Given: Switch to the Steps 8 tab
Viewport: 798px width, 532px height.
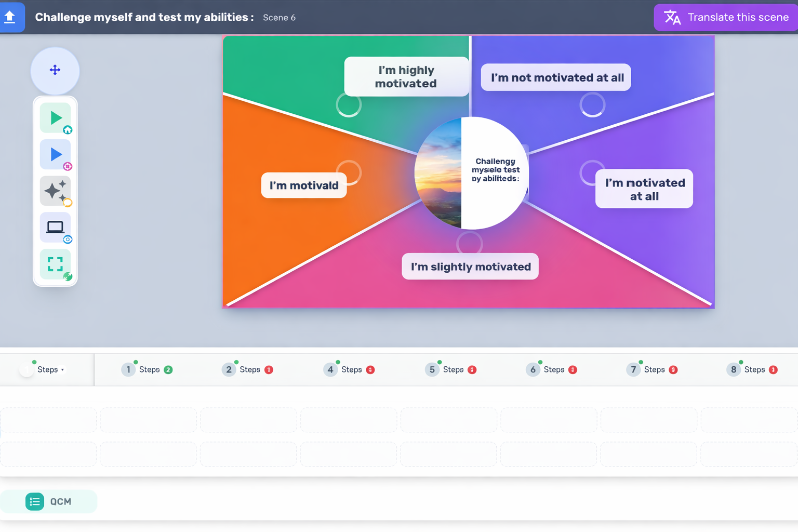Looking at the screenshot, I should click(751, 369).
